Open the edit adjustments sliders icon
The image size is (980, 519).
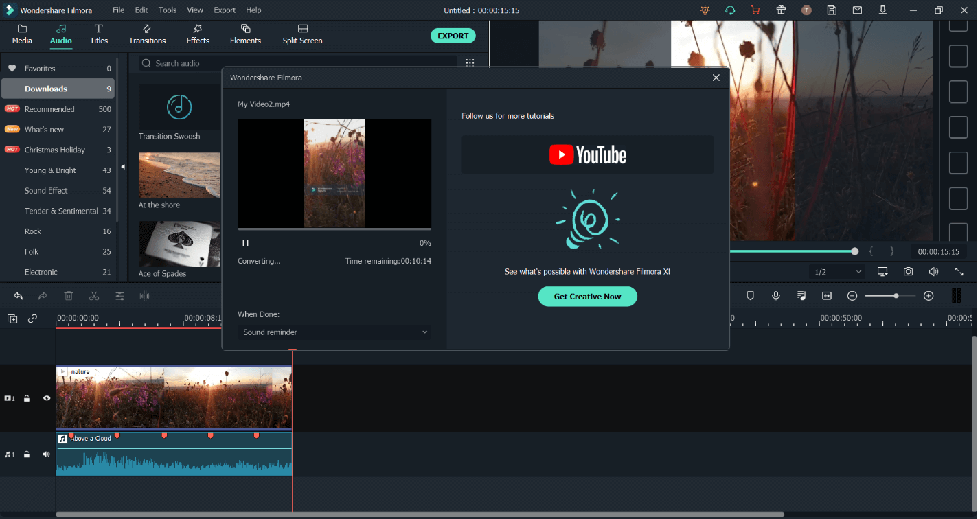(119, 296)
